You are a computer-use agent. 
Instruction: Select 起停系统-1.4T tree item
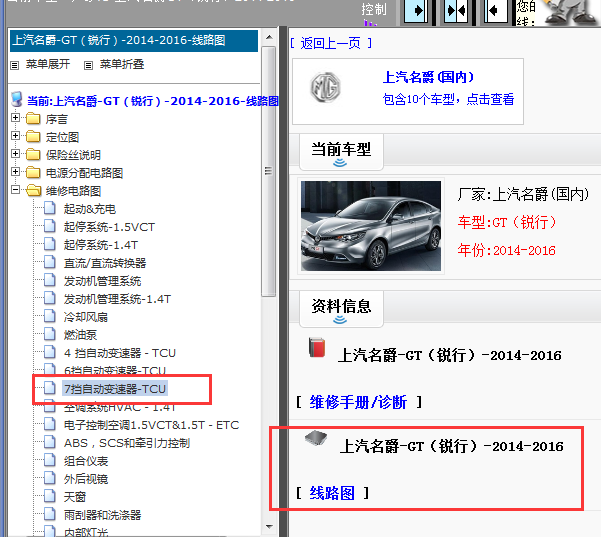(100, 245)
